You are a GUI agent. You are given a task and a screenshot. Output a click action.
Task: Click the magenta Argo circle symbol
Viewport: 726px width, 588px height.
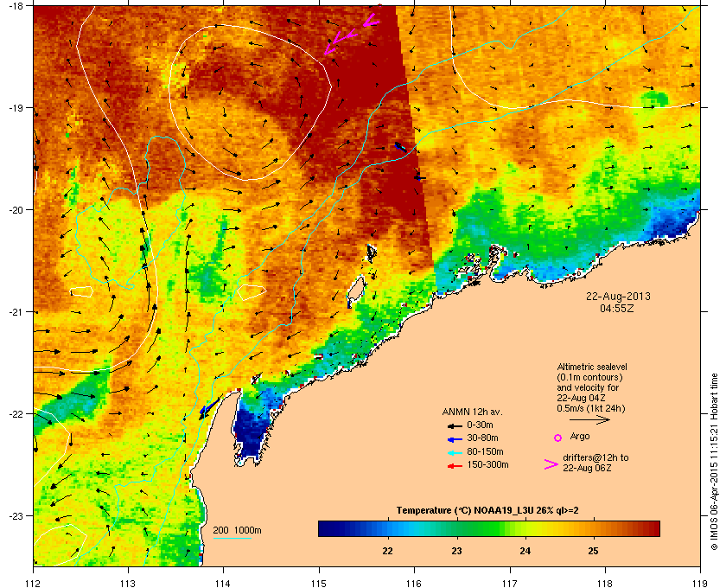point(558,438)
